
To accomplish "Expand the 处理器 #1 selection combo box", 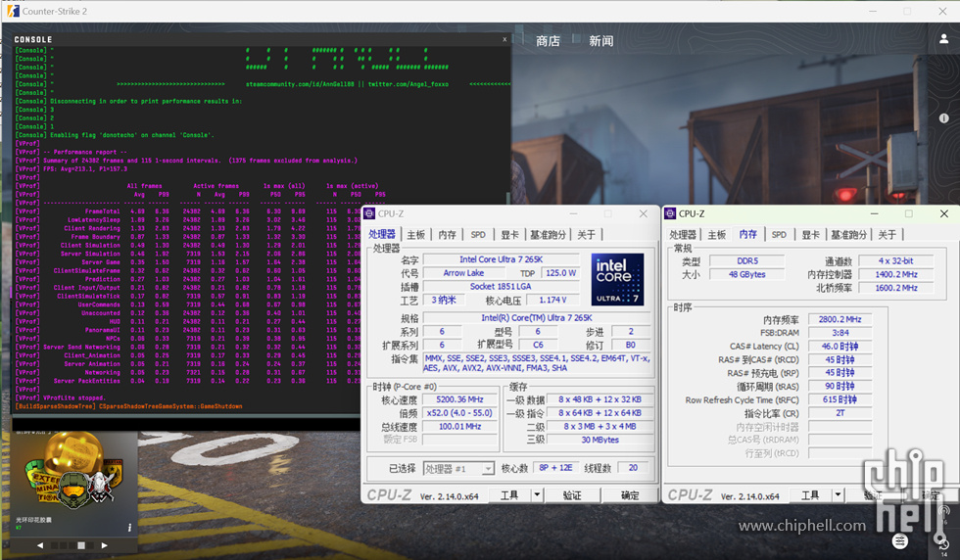I will pyautogui.click(x=458, y=469).
